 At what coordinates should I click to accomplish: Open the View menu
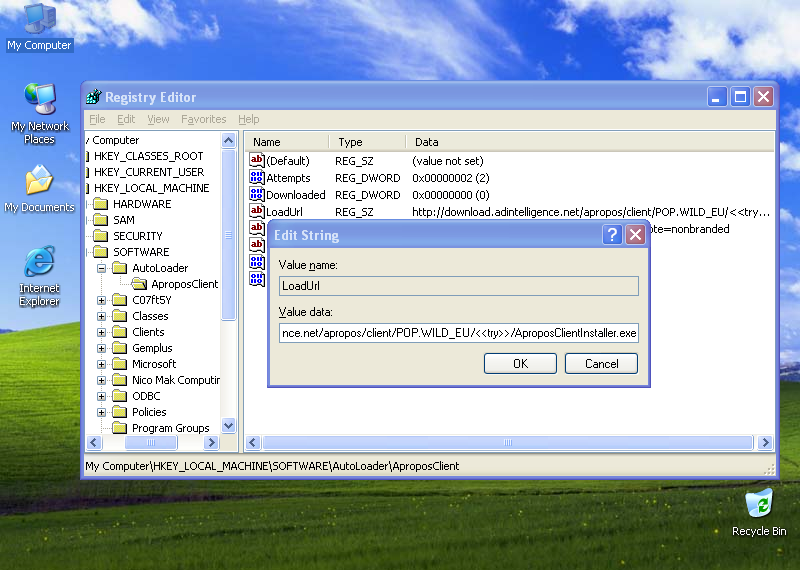[x=158, y=119]
